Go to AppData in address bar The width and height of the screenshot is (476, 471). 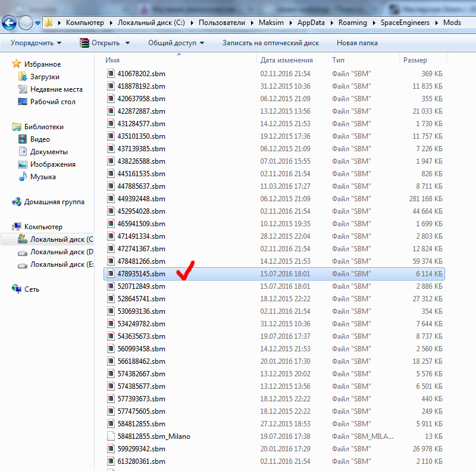(311, 23)
